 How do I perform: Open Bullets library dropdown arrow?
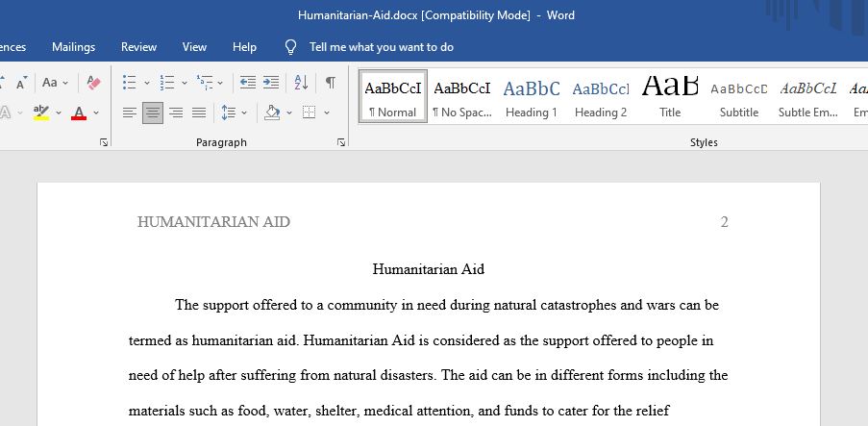pos(147,83)
